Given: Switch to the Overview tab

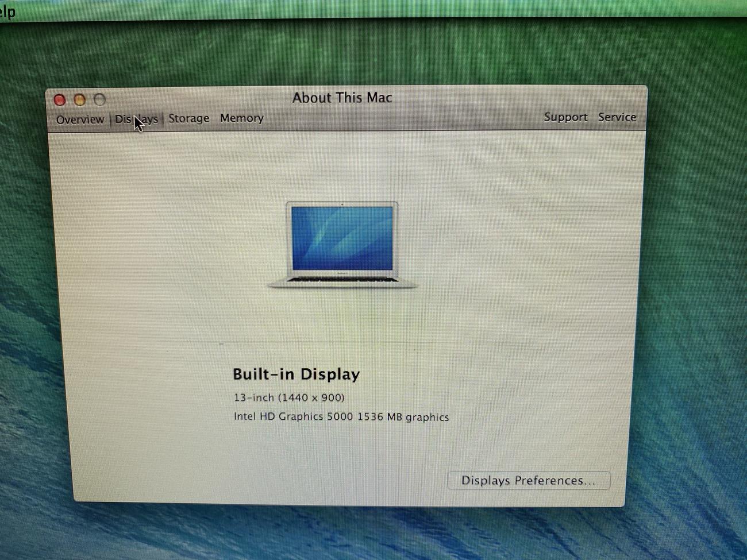Looking at the screenshot, I should [80, 119].
